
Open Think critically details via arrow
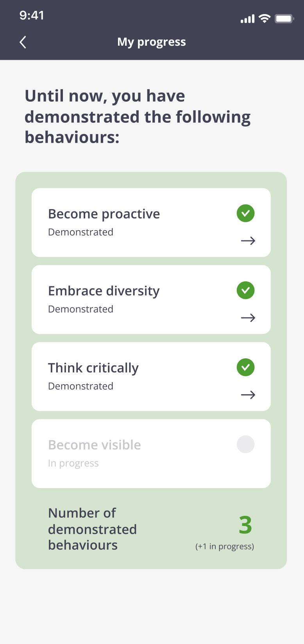[x=248, y=395]
